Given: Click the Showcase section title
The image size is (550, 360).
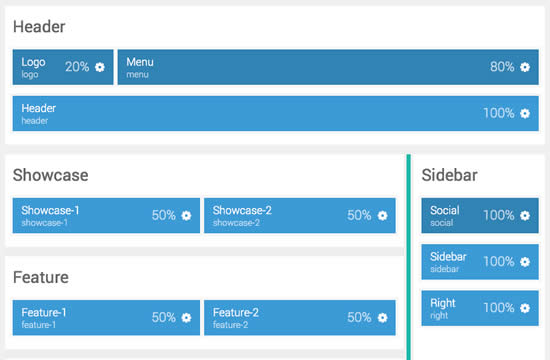Looking at the screenshot, I should click(x=51, y=175).
